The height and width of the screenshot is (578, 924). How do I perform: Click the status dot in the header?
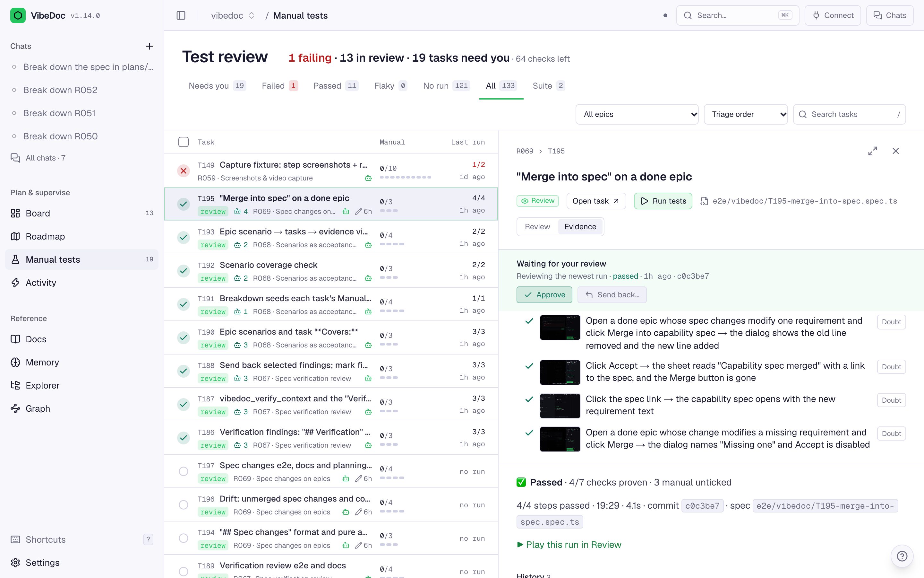click(665, 15)
